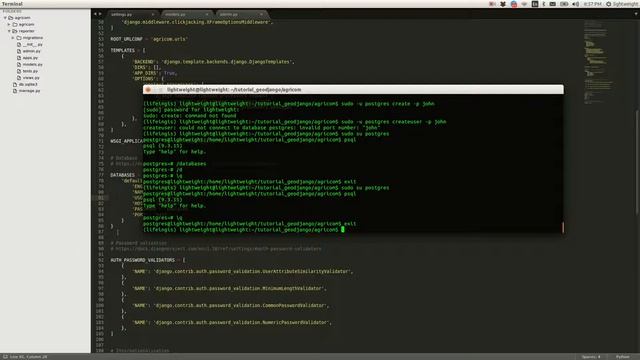Open admin.py from the sidebar tree
The height and width of the screenshot is (360, 640).
click(31, 51)
